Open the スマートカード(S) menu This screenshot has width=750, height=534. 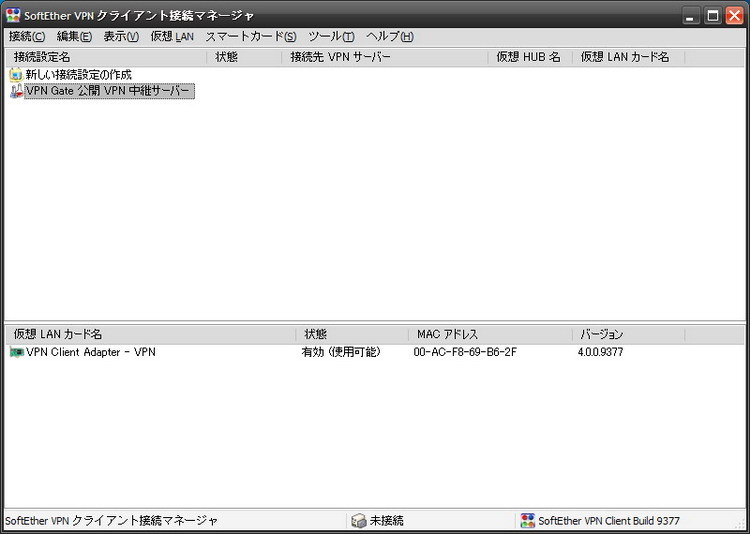tap(251, 36)
